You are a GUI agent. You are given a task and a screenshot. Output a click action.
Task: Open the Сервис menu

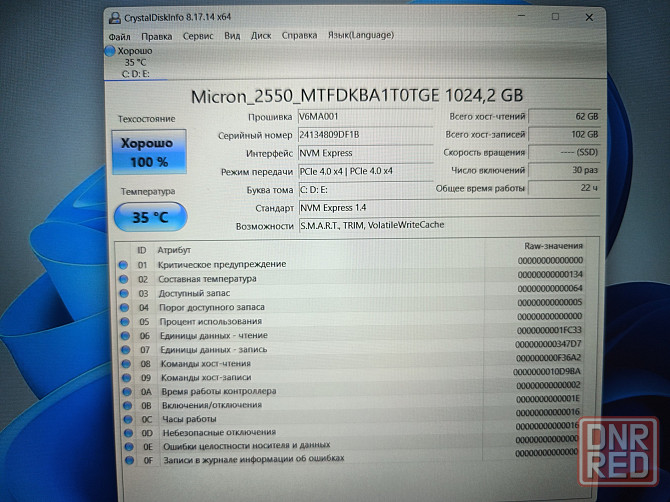coord(198,36)
